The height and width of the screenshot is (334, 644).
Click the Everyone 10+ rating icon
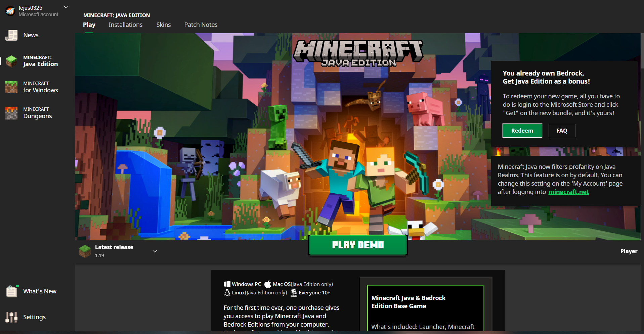294,293
